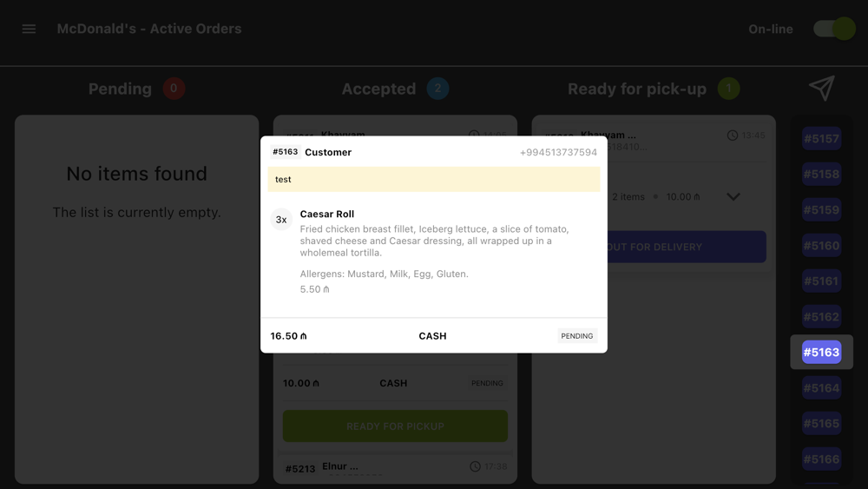Pick order #5165 in sidebar

click(821, 424)
